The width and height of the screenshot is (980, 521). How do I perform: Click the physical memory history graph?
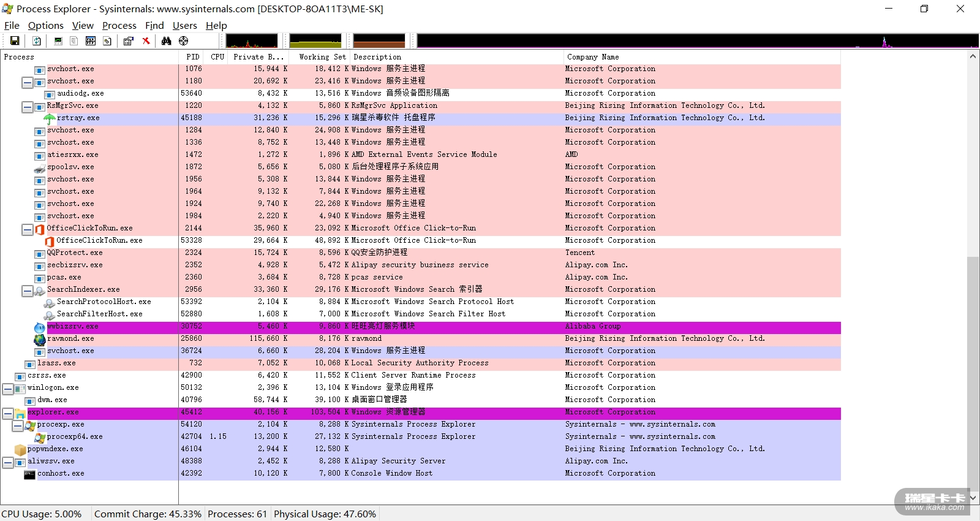[x=379, y=41]
